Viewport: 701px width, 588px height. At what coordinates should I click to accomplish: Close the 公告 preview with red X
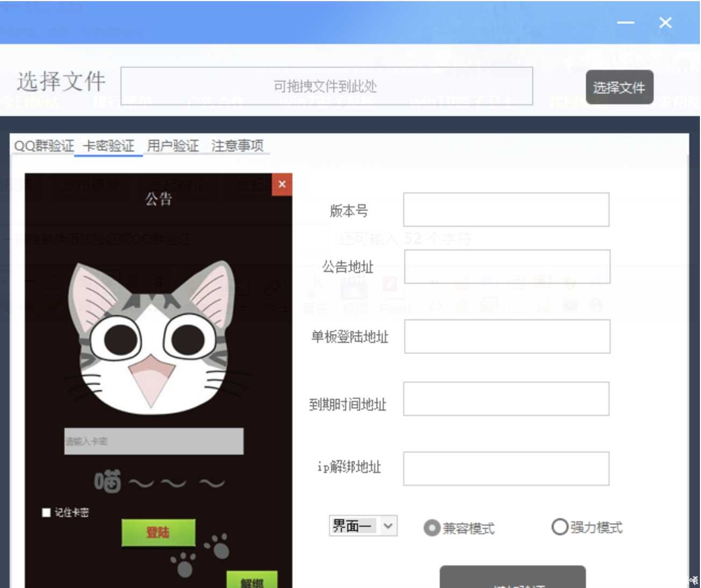[282, 184]
